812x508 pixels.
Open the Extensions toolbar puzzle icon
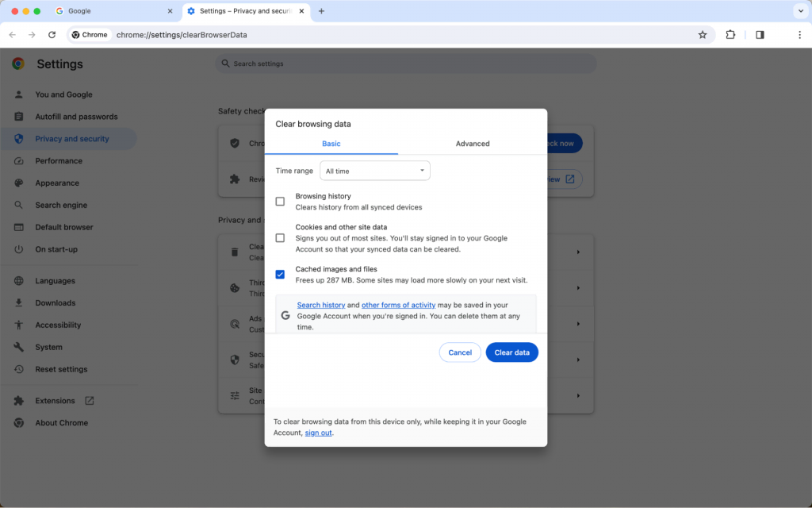[730, 35]
